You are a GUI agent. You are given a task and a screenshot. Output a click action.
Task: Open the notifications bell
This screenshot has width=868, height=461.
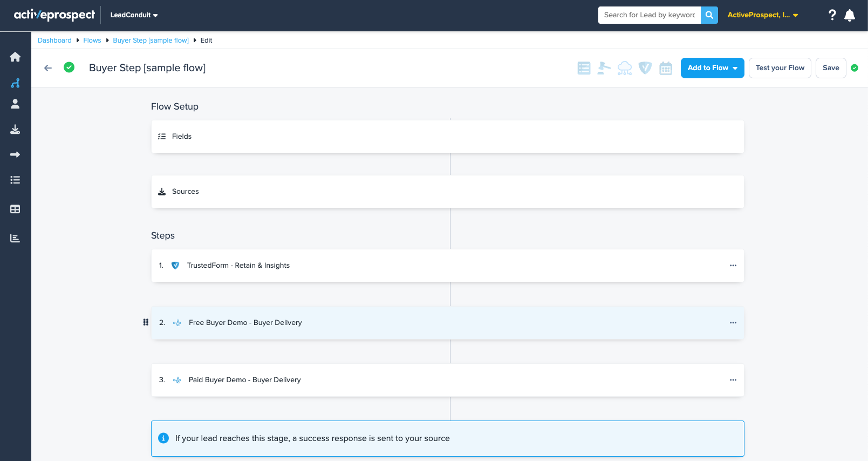[850, 15]
